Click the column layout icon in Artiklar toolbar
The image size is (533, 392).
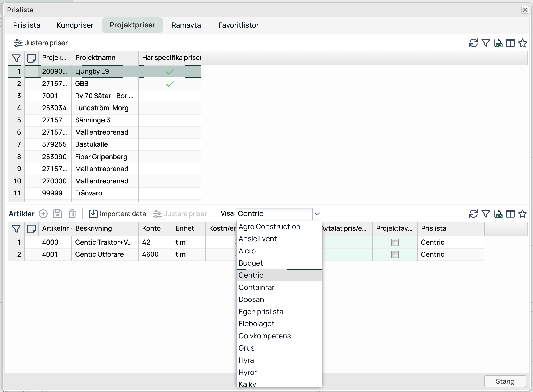pyautogui.click(x=510, y=214)
